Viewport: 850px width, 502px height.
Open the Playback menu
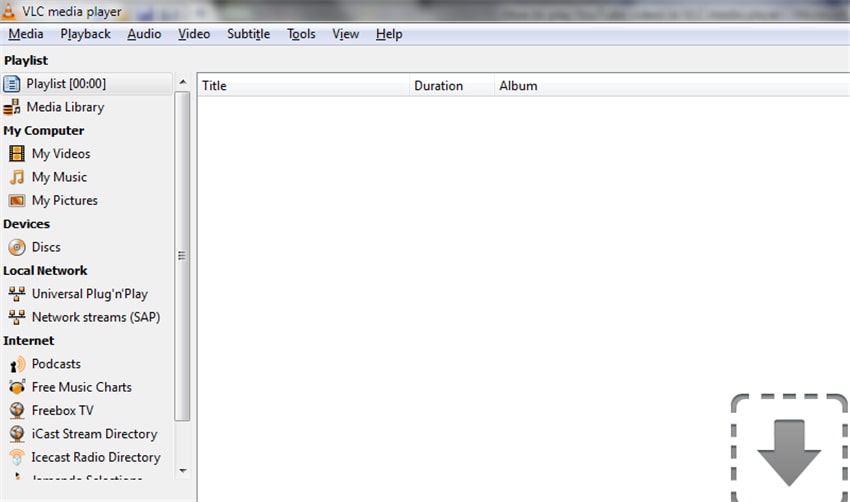86,34
